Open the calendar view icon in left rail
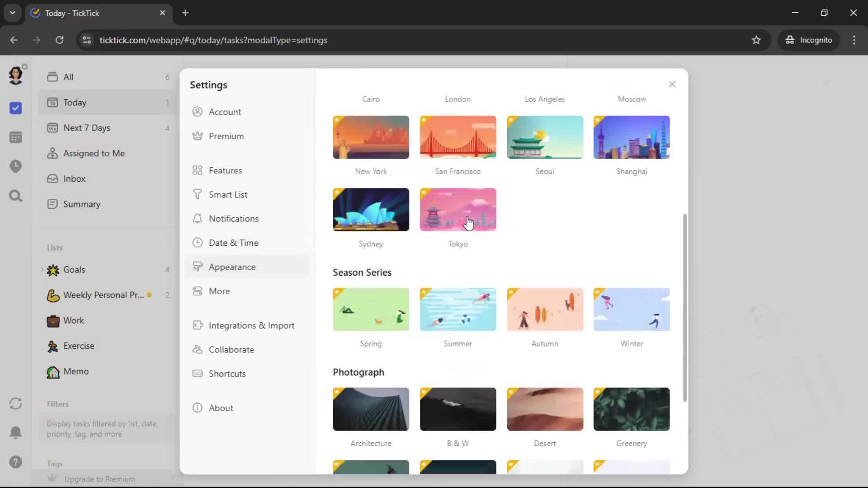 15,137
